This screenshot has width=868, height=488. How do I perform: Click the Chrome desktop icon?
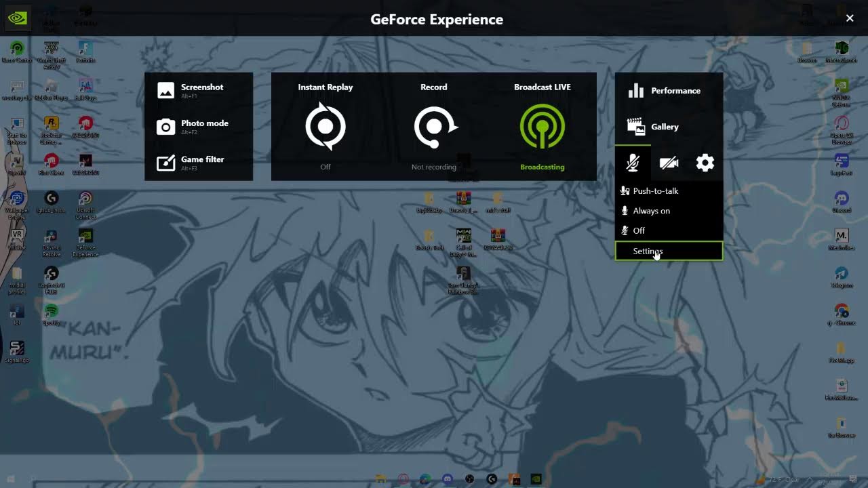pyautogui.click(x=842, y=314)
